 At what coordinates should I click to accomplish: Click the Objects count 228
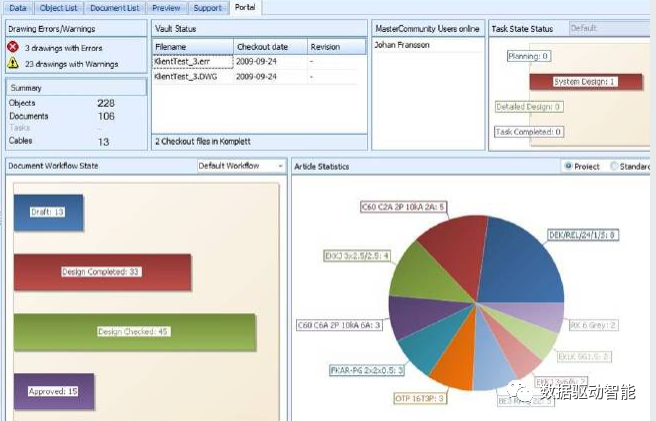(x=106, y=103)
